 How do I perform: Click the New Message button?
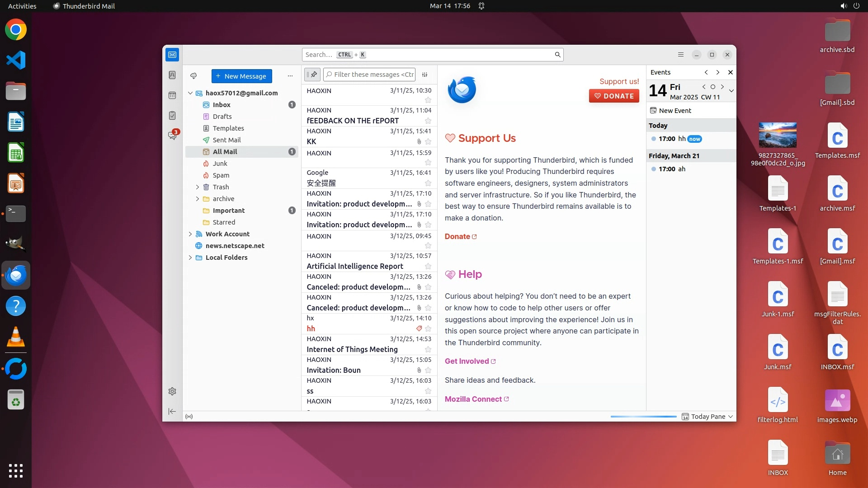241,76
